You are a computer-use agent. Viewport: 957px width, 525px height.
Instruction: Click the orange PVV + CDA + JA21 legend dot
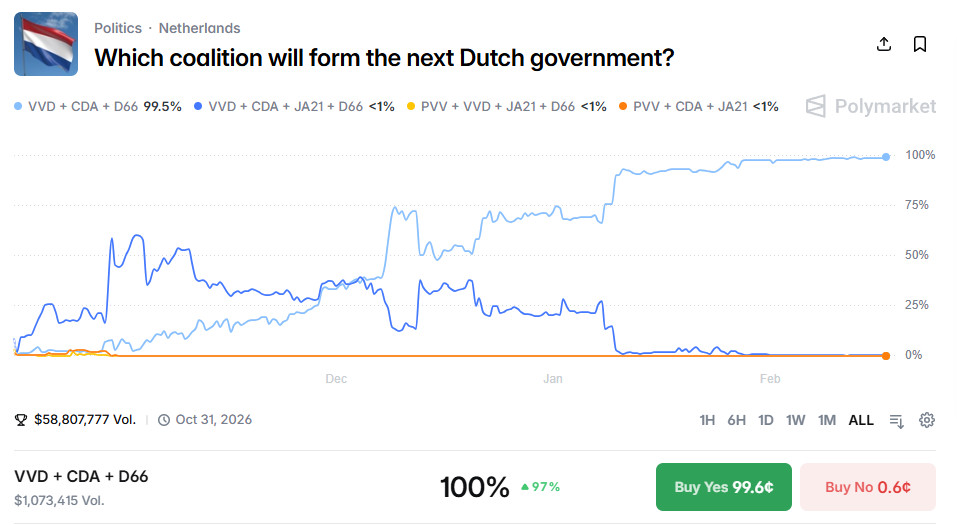coord(624,106)
